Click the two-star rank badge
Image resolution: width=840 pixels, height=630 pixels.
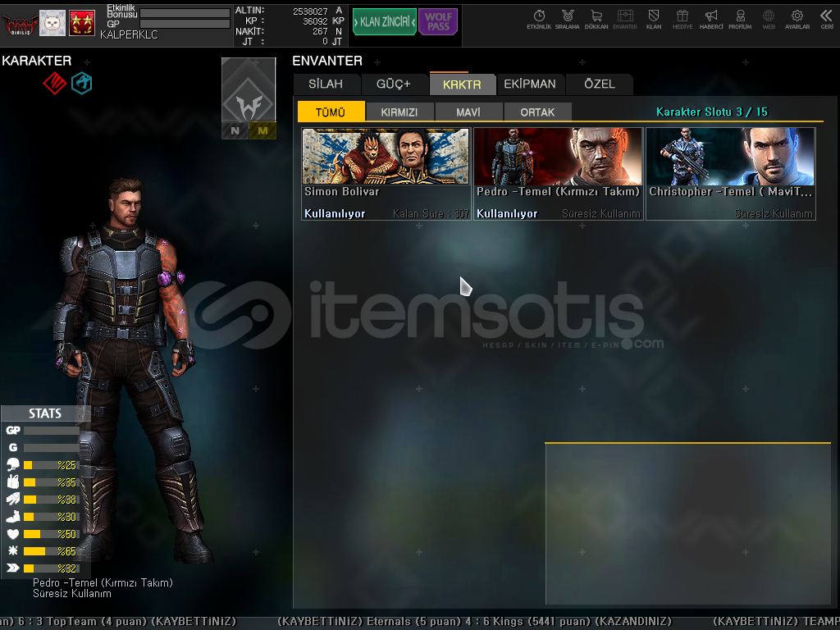click(x=81, y=23)
